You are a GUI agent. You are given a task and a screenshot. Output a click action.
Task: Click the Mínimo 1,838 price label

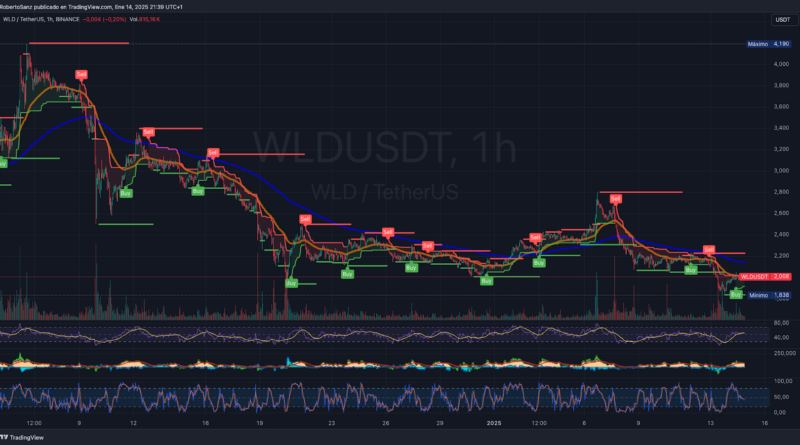coord(769,295)
